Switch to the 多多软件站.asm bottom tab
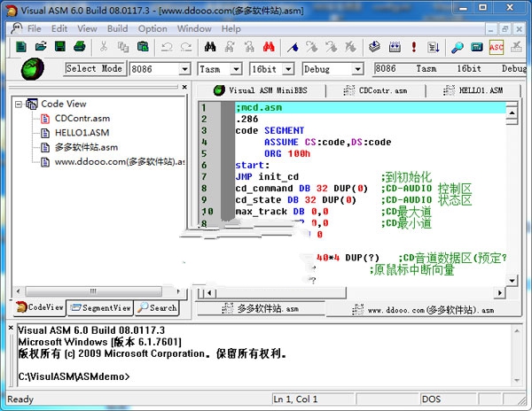The width and height of the screenshot is (532, 411). tap(261, 308)
